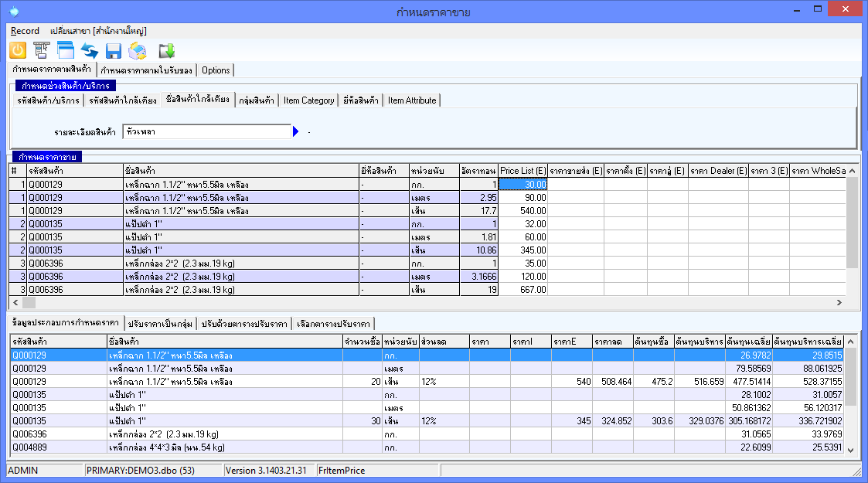
Task: Click the upper grid horizontal scrollbar right arrow
Action: pos(839,302)
